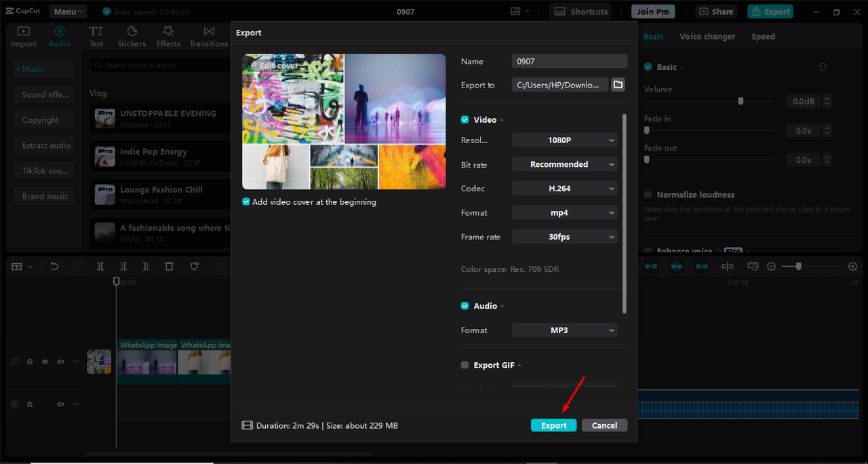Image resolution: width=868 pixels, height=464 pixels.
Task: Click the Name input field
Action: click(x=570, y=61)
